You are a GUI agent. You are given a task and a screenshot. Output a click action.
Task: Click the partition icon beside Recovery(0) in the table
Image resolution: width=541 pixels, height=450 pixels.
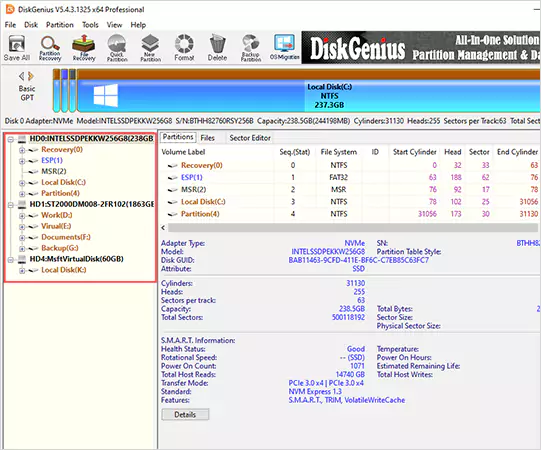(173, 166)
